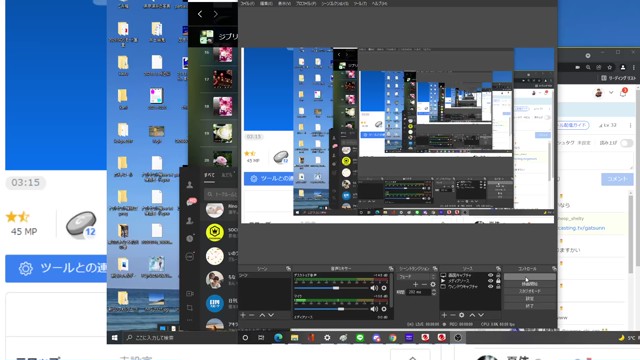Bookmark page with Chrome star icon
640x360 pixels.
coord(609,67)
